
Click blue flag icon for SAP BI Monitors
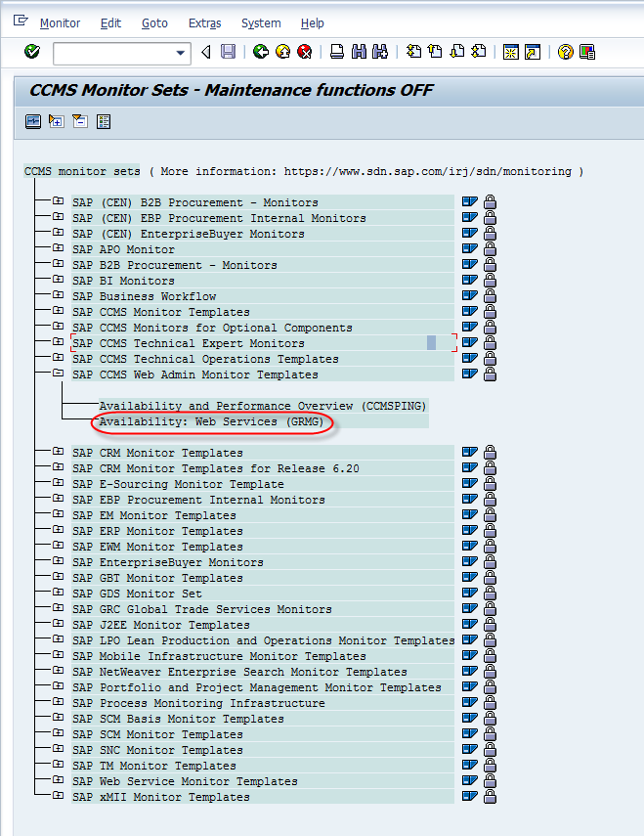[470, 280]
